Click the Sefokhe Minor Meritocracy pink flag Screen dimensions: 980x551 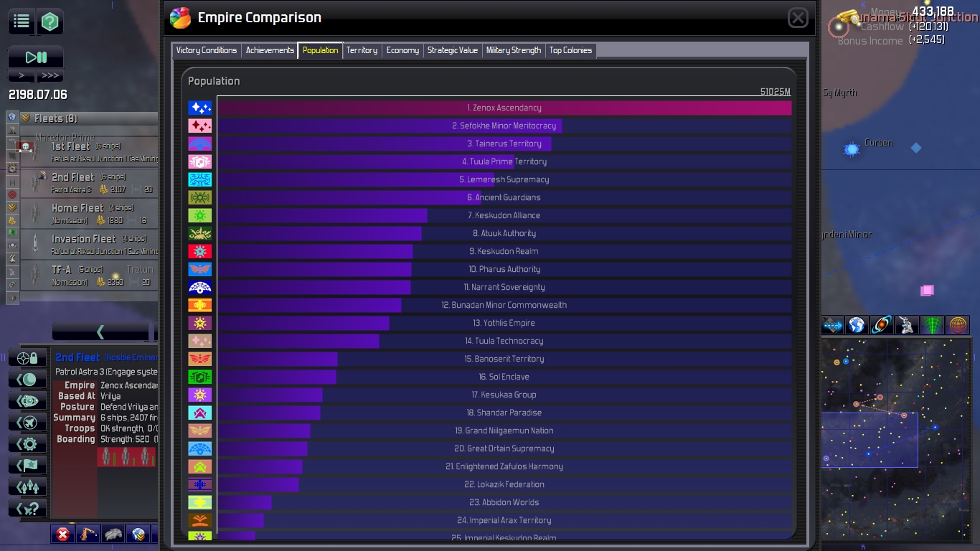[x=200, y=126]
